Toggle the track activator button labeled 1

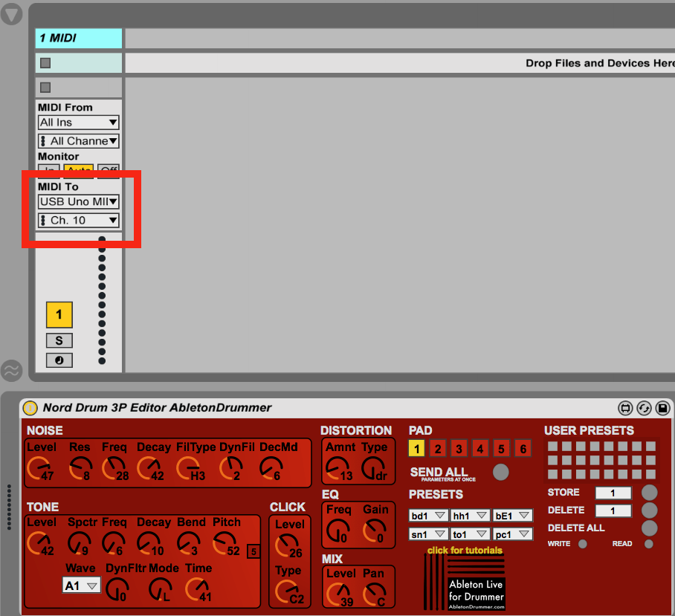coord(59,315)
